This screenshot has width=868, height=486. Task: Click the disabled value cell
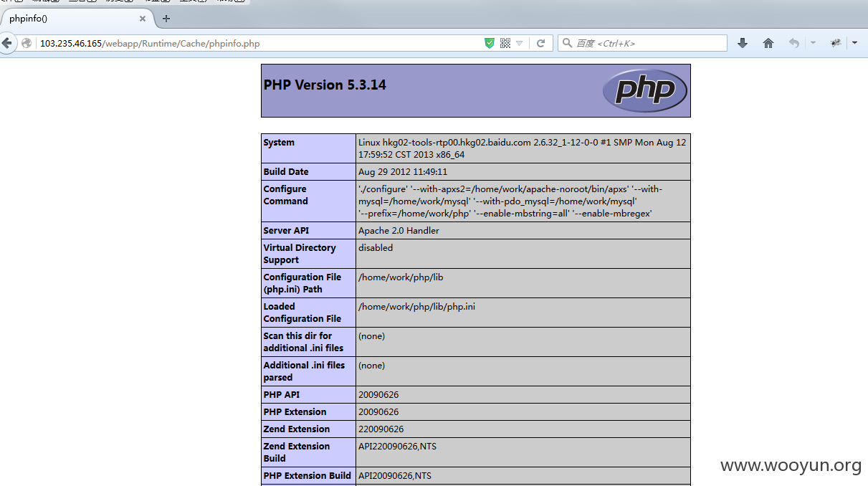(376, 247)
